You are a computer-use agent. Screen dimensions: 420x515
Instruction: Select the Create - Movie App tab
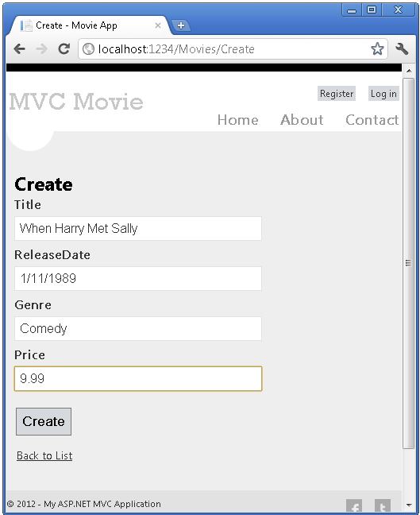point(91,25)
